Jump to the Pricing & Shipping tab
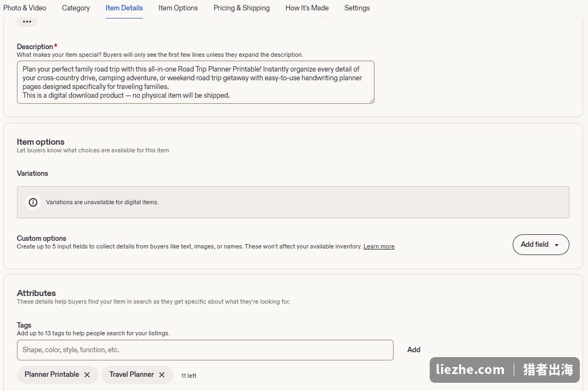 click(241, 8)
